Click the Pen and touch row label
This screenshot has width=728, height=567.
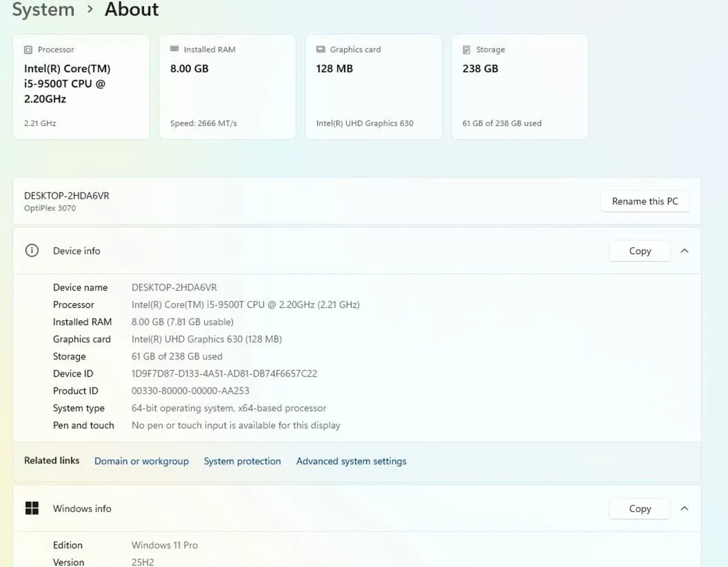[x=83, y=425]
